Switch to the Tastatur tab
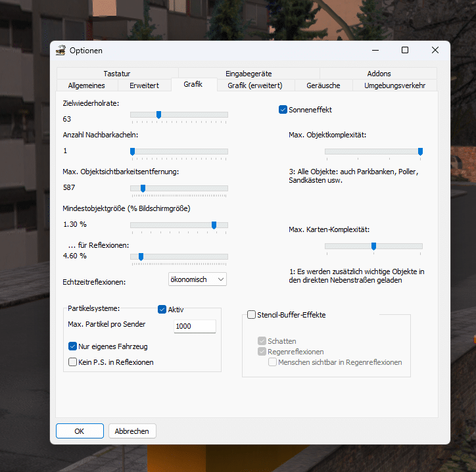The height and width of the screenshot is (472, 476). pos(117,74)
